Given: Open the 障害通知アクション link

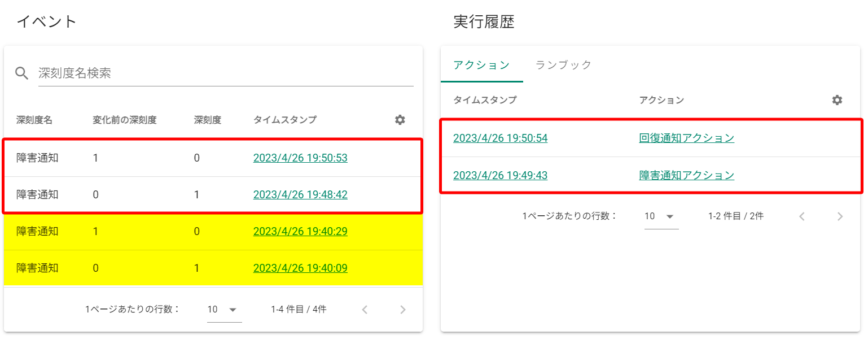Looking at the screenshot, I should pyautogui.click(x=686, y=176).
